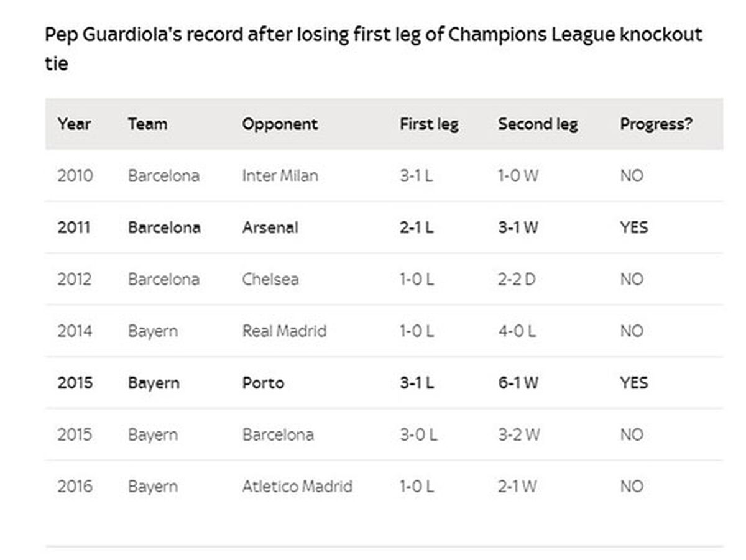Click the First leg column header
This screenshot has height=560, width=746.
pos(429,124)
